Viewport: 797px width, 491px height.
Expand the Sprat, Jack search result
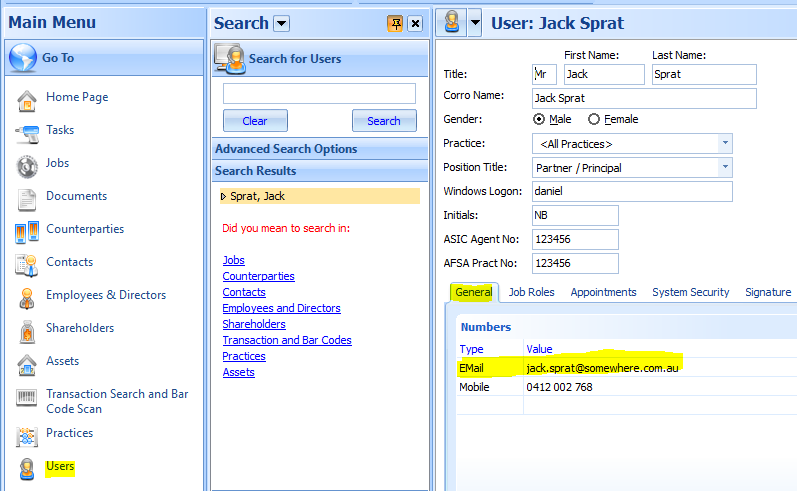[x=224, y=196]
